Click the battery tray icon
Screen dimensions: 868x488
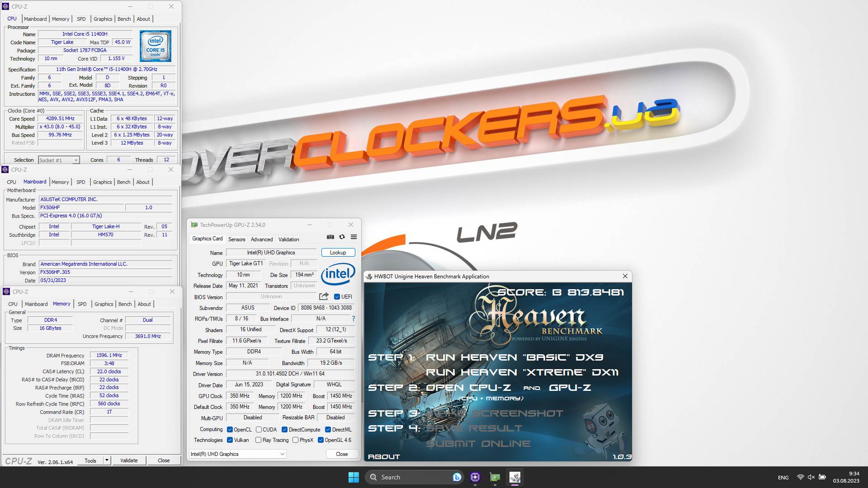click(x=822, y=477)
